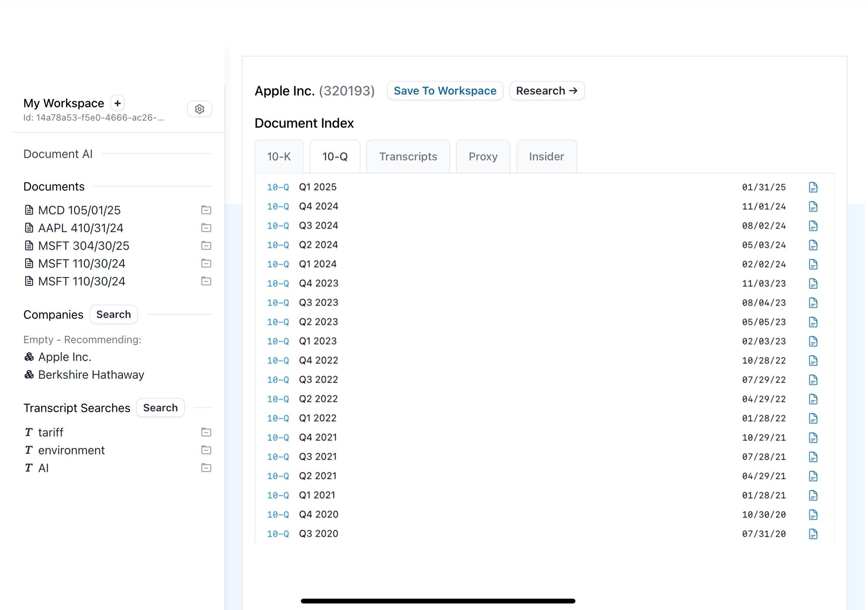Viewport: 868px width, 610px height.
Task: Click the Search button next to Companies
Action: point(113,315)
